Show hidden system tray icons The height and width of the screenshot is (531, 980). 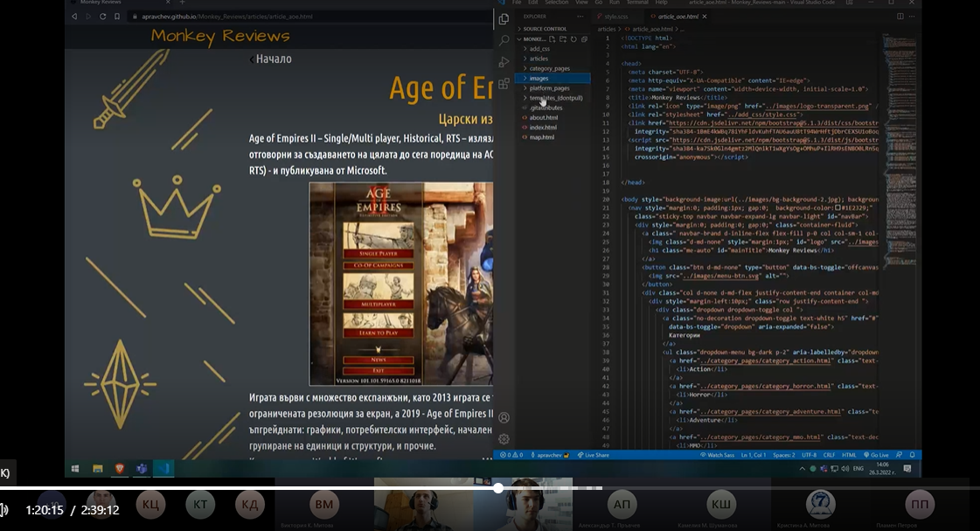point(802,469)
